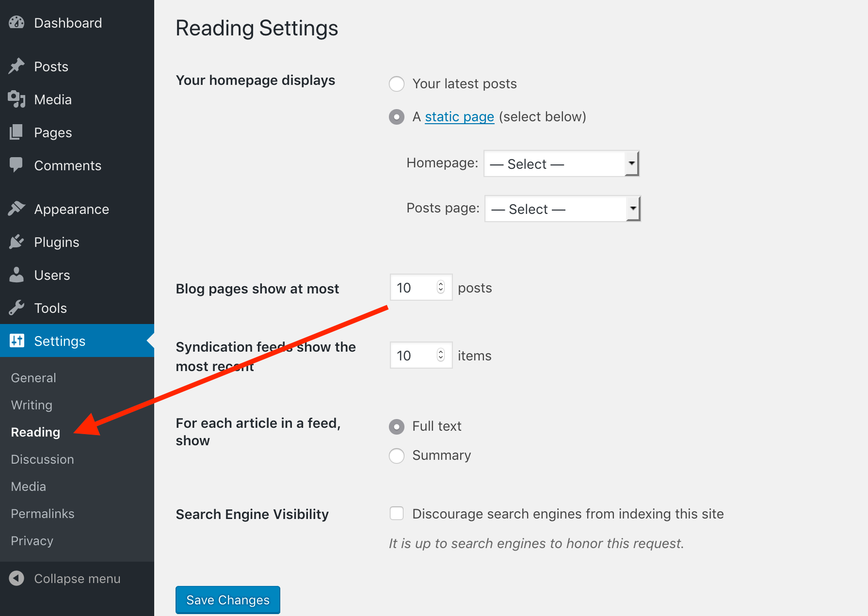Open the static page link
This screenshot has width=868, height=616.
459,116
